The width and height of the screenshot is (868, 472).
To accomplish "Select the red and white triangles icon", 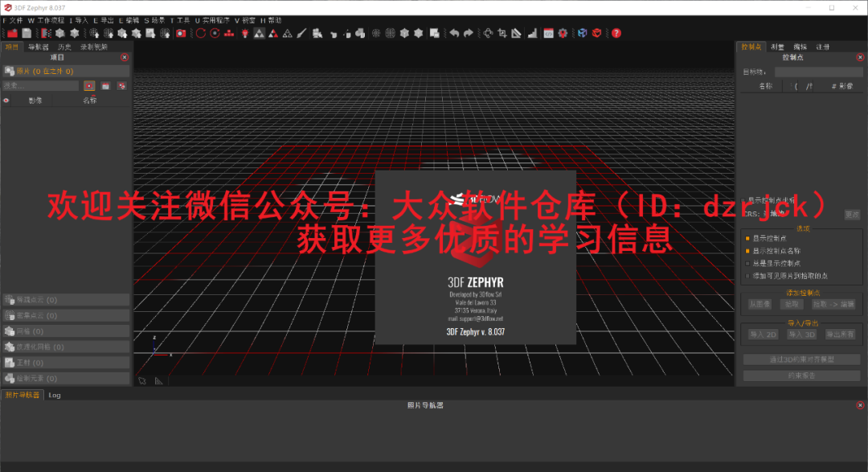I will 273,33.
